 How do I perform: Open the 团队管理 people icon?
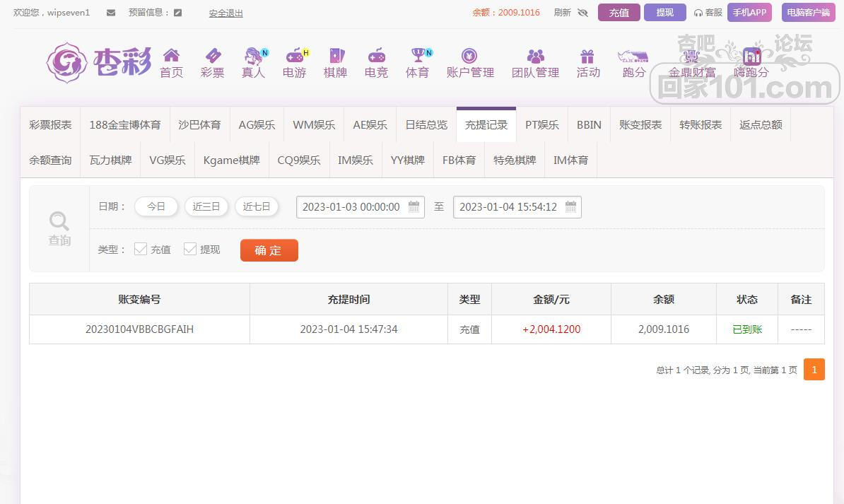(x=535, y=56)
